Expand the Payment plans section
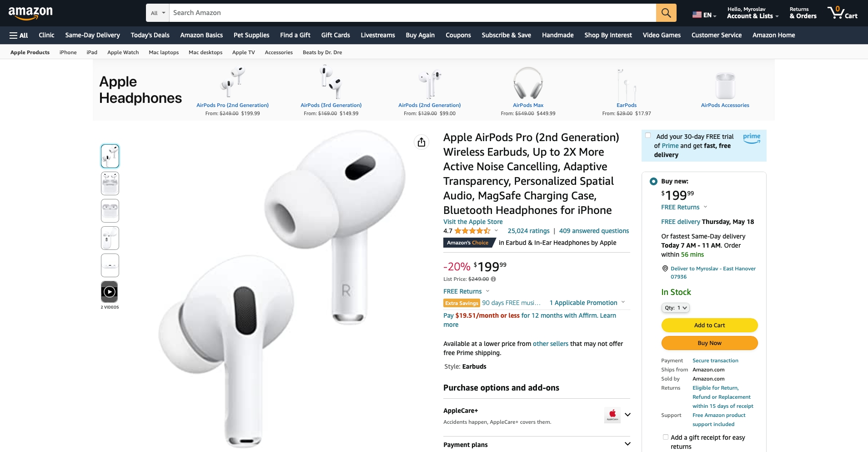 pyautogui.click(x=537, y=444)
